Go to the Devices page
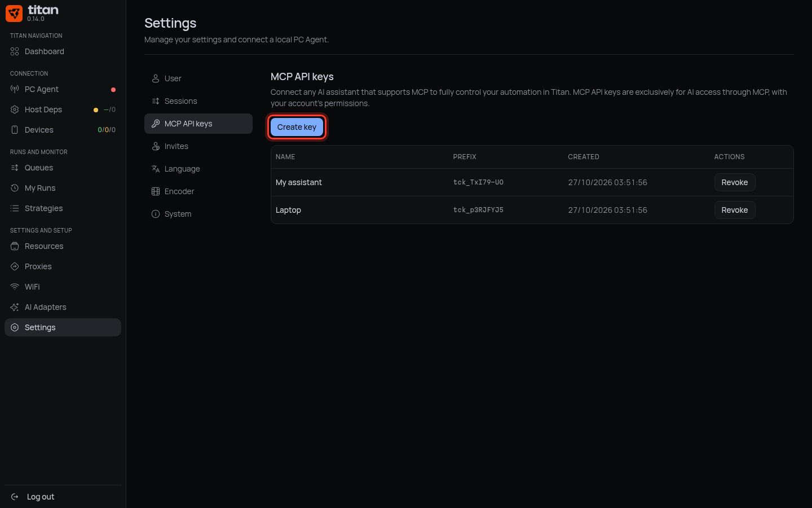Screen dimensions: 812x508 (63, 130)
